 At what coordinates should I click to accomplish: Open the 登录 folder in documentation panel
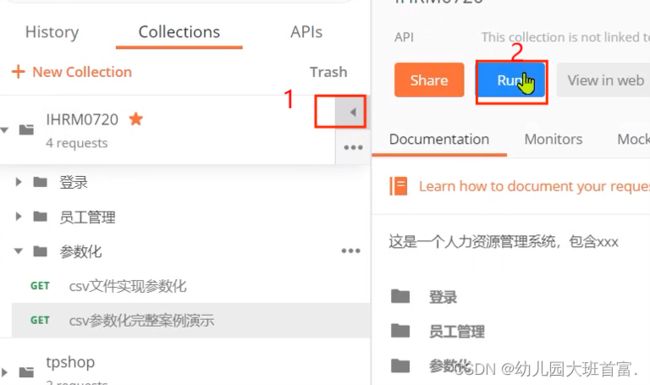pos(443,297)
